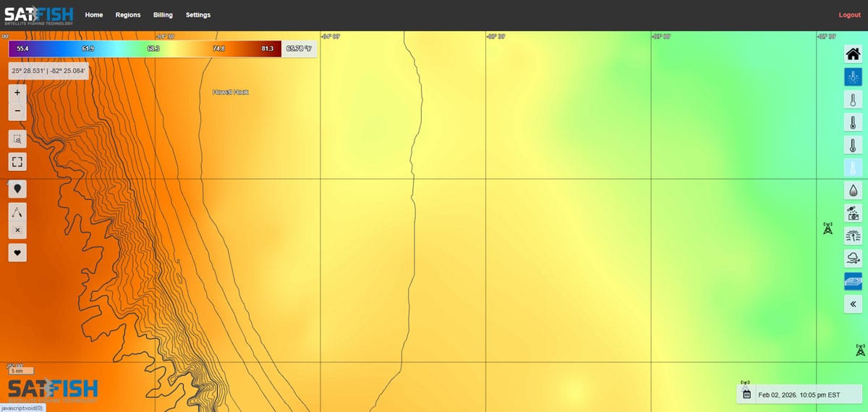Zoom out with the minus button

point(17,112)
